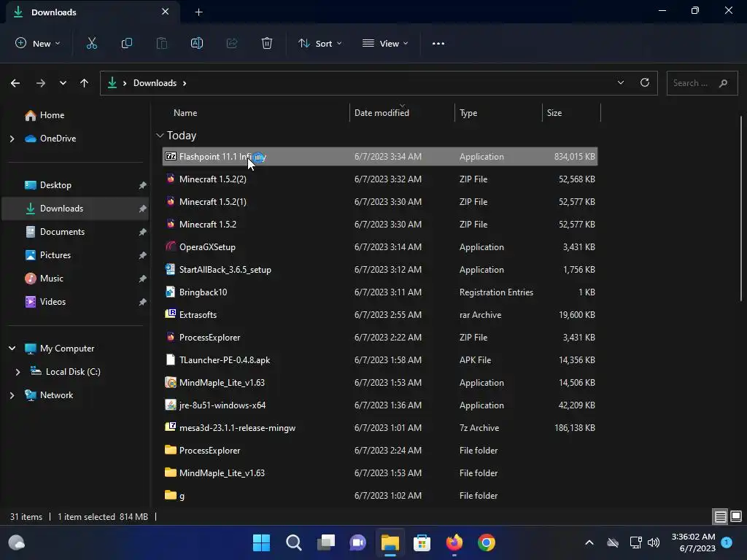Image resolution: width=747 pixels, height=560 pixels.
Task: Switch to details view icon in status bar
Action: (720, 516)
